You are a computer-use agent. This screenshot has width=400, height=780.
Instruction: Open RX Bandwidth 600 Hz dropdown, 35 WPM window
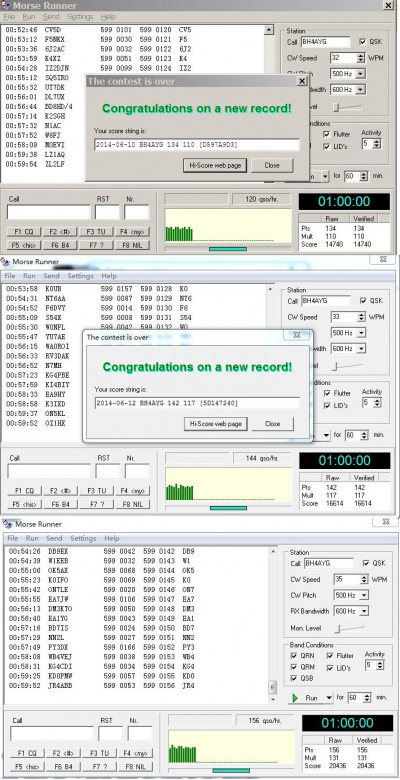[x=364, y=611]
